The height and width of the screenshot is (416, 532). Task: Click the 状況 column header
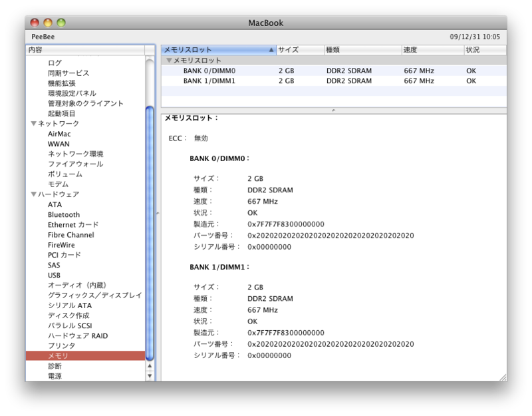pos(485,50)
